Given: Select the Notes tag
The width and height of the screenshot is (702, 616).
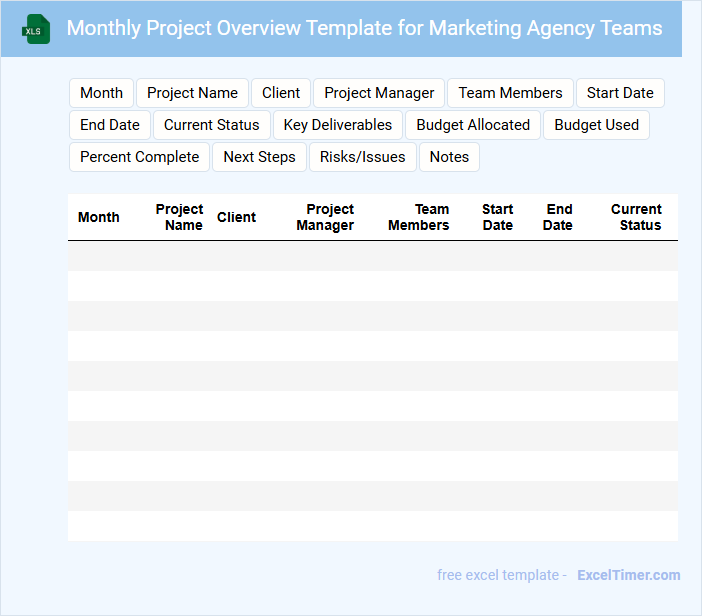Looking at the screenshot, I should pos(449,157).
